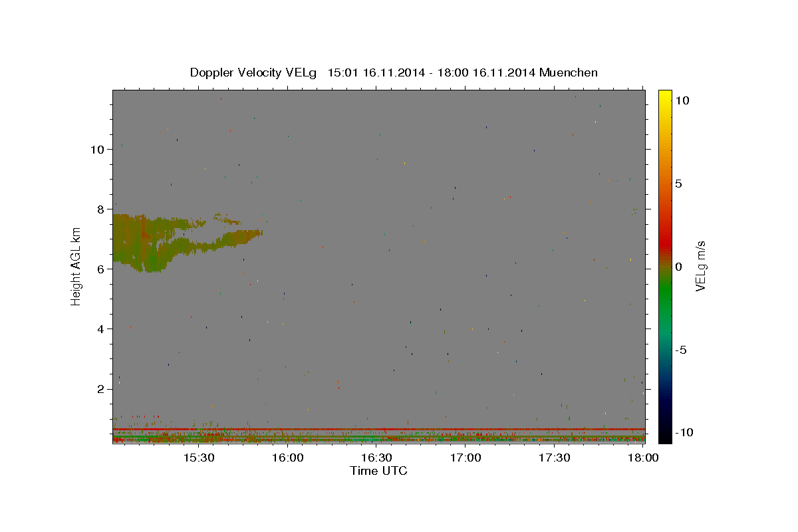Click the colorbar value -5

coord(681,350)
